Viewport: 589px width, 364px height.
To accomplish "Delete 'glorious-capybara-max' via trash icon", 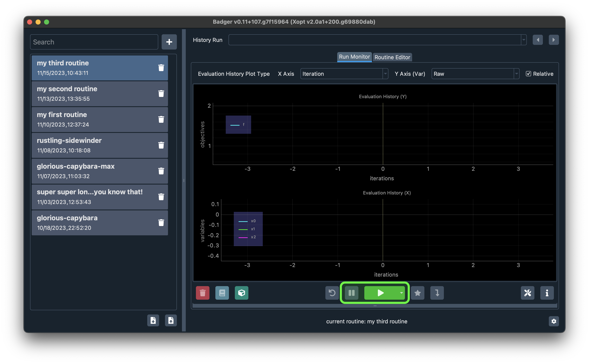I will (161, 171).
